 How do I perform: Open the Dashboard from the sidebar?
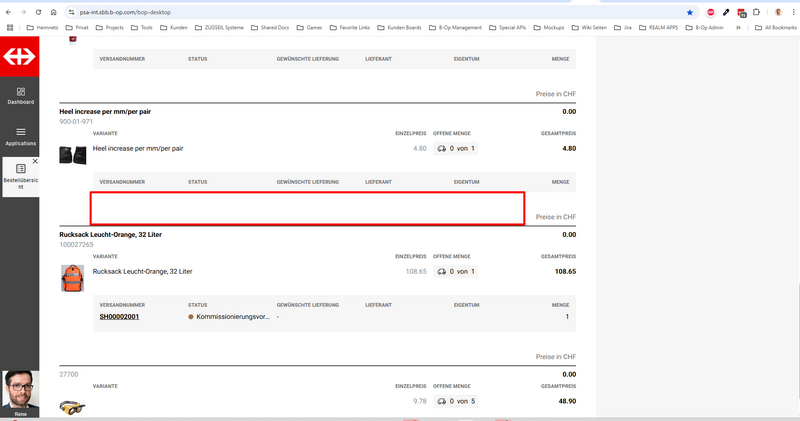coord(20,96)
